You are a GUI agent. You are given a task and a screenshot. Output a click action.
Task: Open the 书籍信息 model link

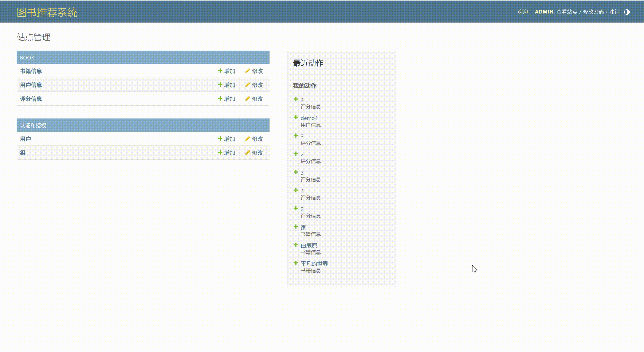click(x=31, y=71)
